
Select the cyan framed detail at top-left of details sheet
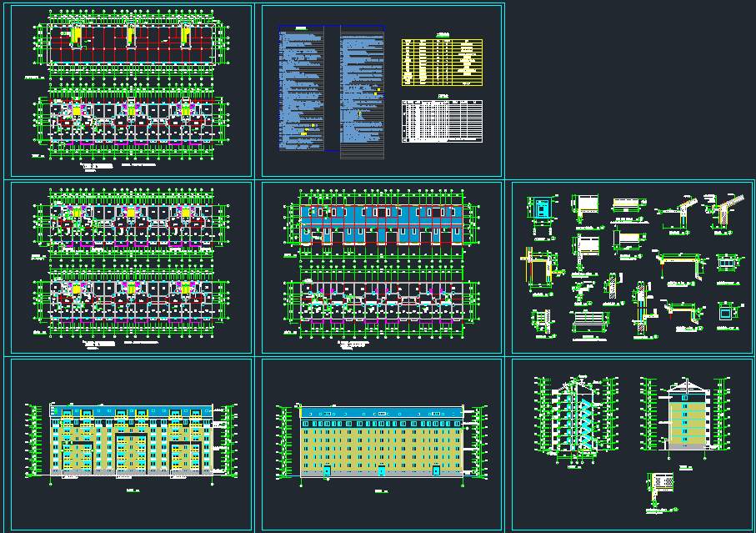(x=542, y=210)
